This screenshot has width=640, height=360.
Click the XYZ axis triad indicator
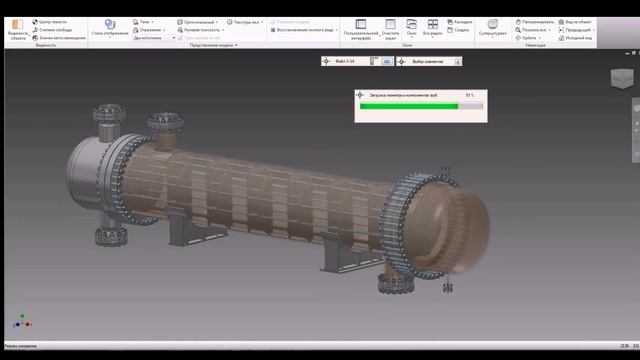pos(22,322)
